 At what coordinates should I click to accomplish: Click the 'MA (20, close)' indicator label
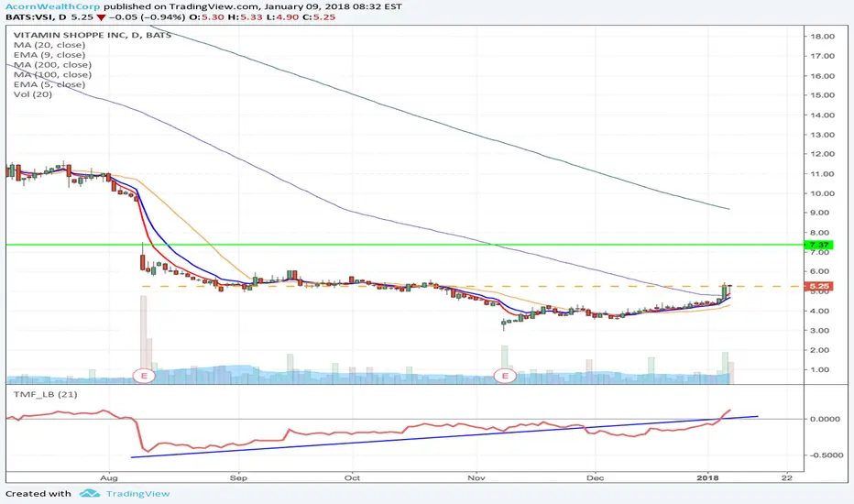coord(49,45)
